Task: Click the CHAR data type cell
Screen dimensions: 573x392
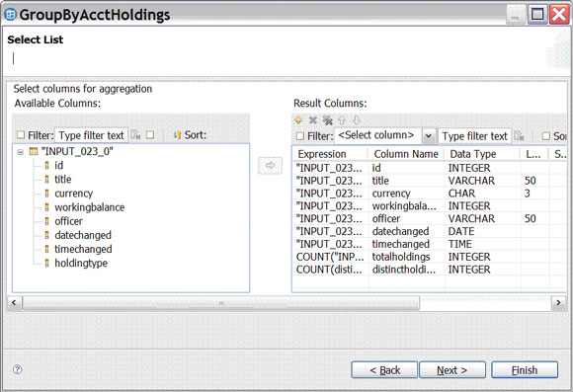Action: pos(462,194)
